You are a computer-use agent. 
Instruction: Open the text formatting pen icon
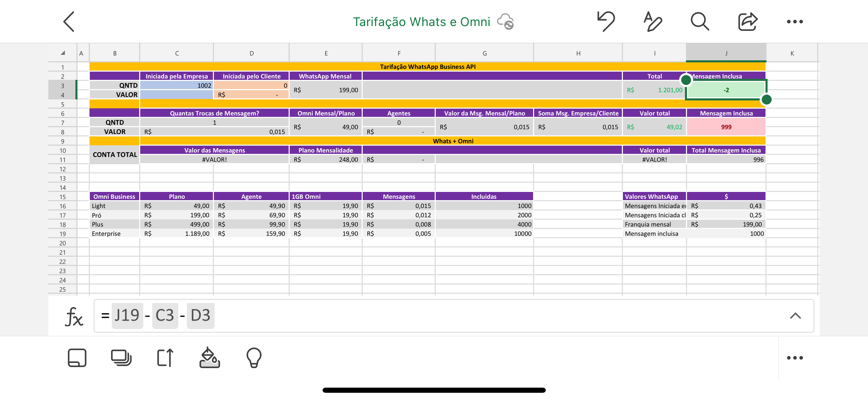pos(653,22)
